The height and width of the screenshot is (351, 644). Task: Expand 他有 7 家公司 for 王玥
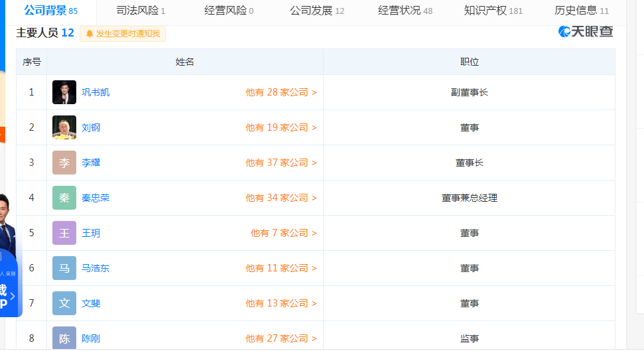pos(283,233)
